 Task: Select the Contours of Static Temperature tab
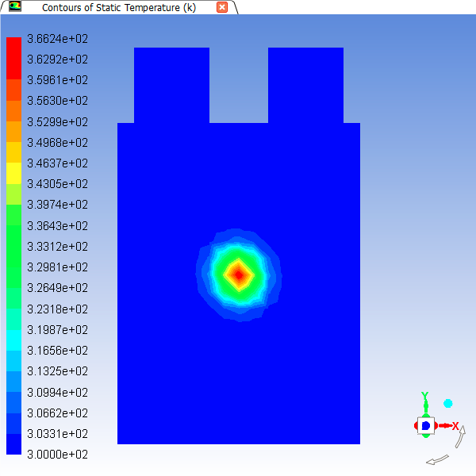[x=118, y=7]
